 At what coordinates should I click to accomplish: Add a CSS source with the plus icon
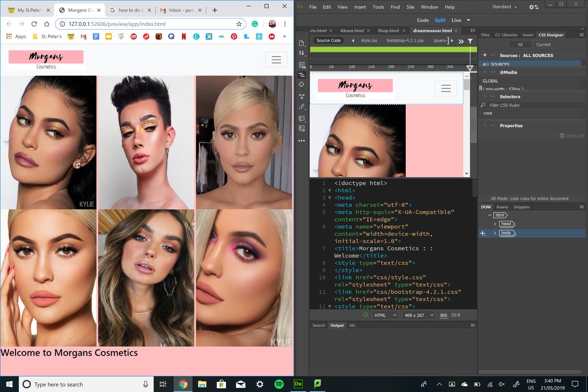pos(485,55)
